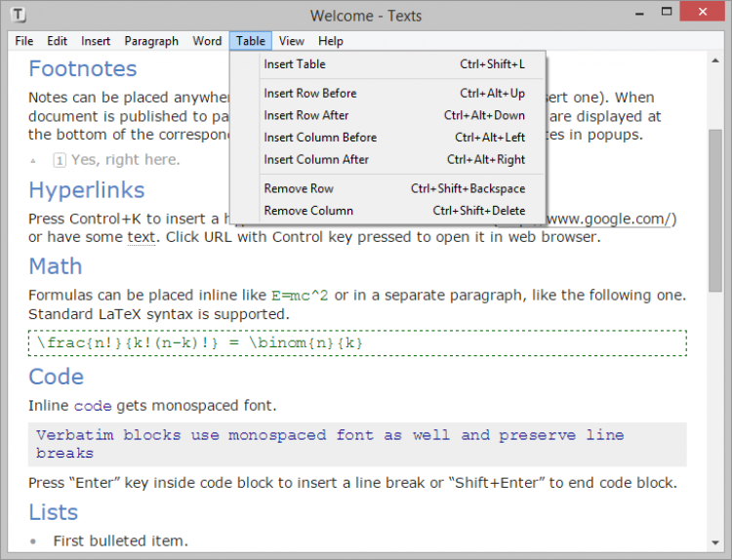Pick Insert Column Before

click(x=320, y=138)
